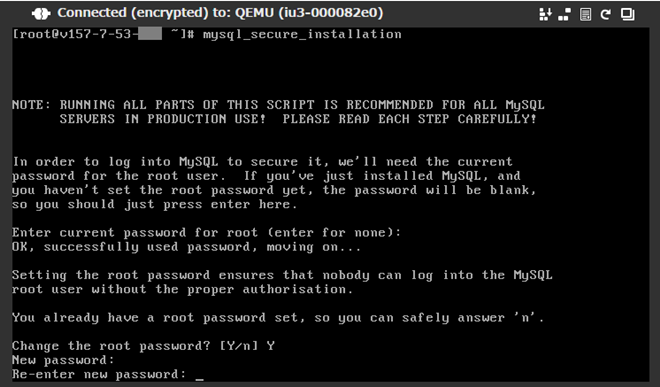660x387 pixels.
Task: Click the 'You already have a root password set' line
Action: point(278,318)
